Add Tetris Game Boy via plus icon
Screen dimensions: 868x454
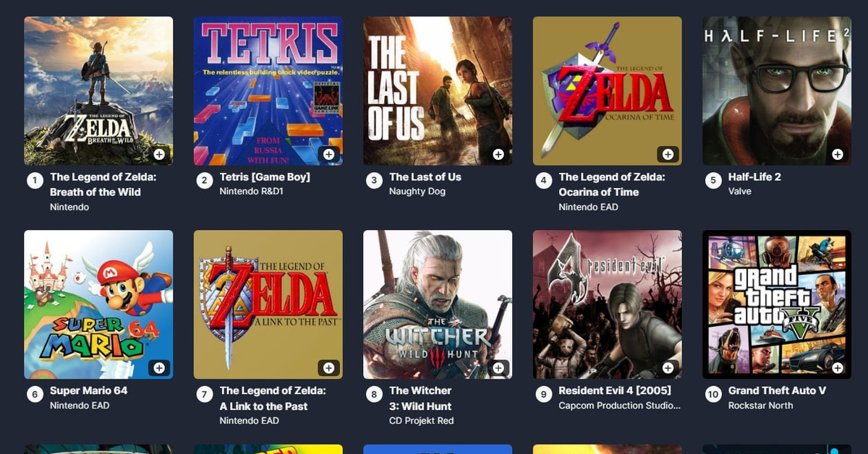tap(328, 154)
